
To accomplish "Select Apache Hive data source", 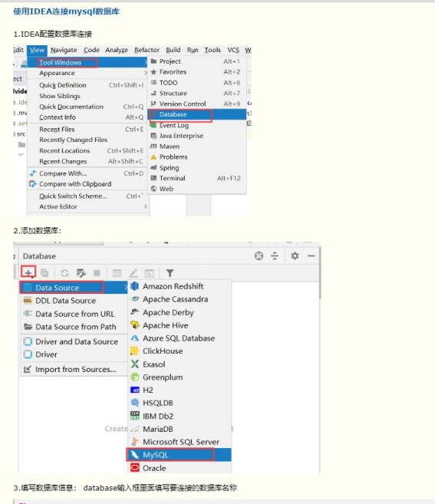I will coord(180,325).
